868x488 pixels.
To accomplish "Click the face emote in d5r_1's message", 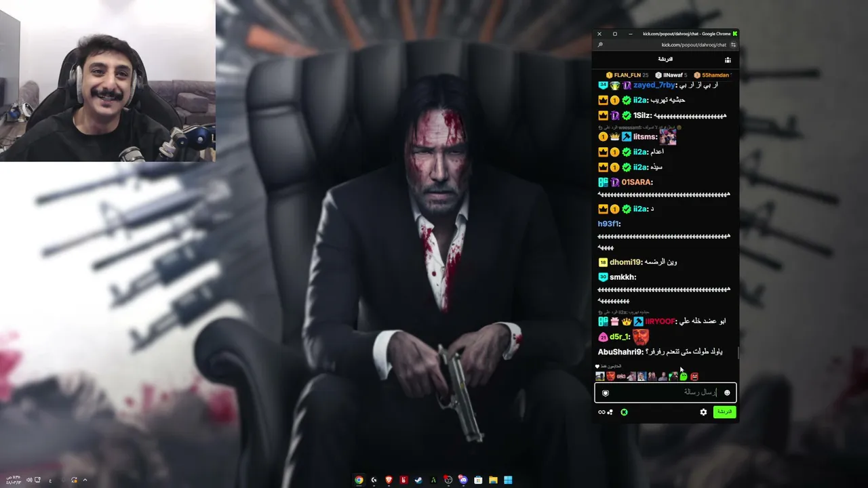I will click(x=641, y=337).
